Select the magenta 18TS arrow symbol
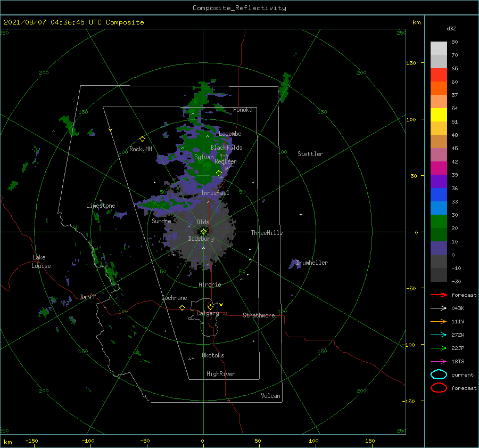This screenshot has height=448, width=479. coord(439,361)
